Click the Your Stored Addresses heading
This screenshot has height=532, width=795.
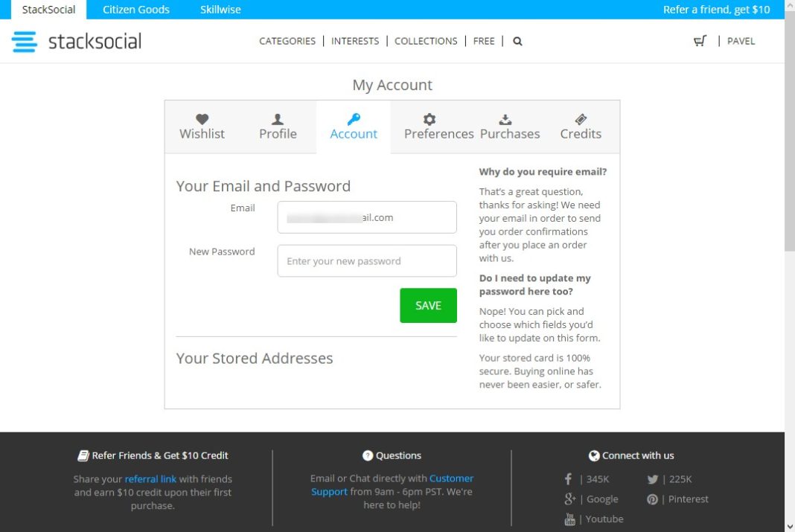(x=255, y=358)
